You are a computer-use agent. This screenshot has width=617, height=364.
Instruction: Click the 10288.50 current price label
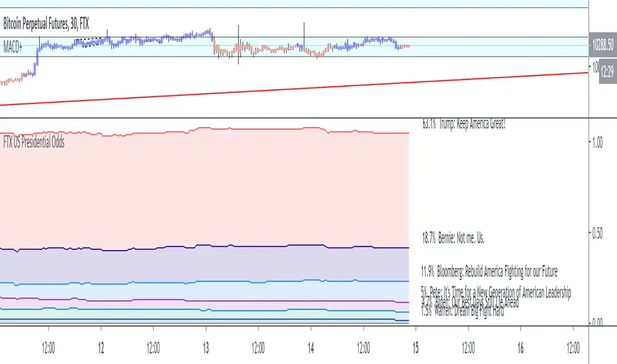pos(602,45)
